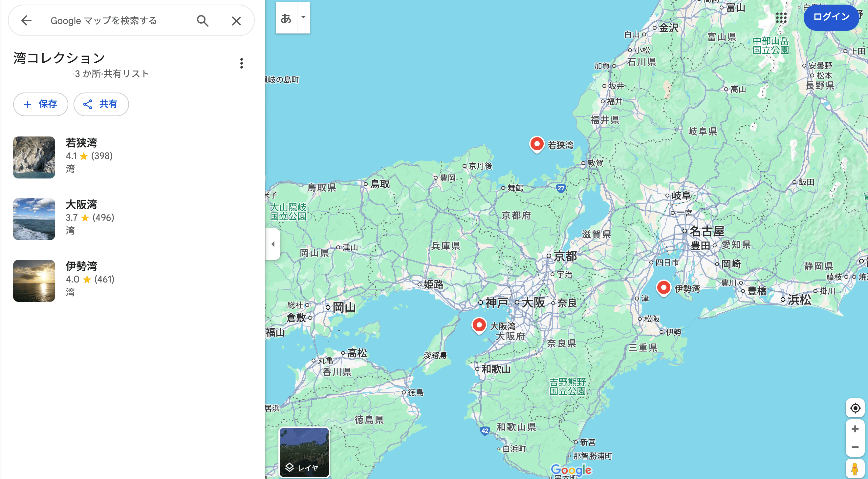Select the search magnifier icon
868x479 pixels.
click(x=203, y=21)
